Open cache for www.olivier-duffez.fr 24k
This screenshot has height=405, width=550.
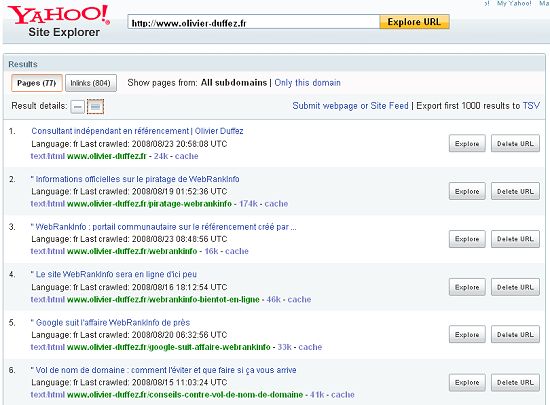pyautogui.click(x=187, y=156)
